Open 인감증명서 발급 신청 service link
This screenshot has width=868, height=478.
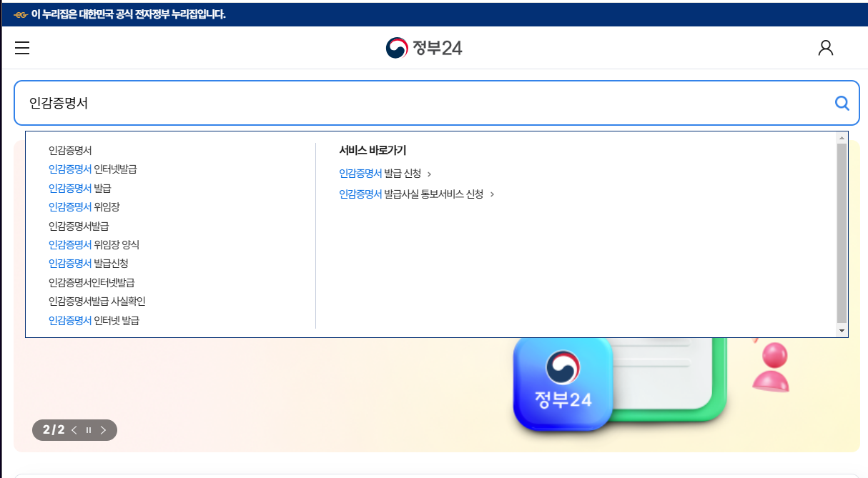[385, 174]
